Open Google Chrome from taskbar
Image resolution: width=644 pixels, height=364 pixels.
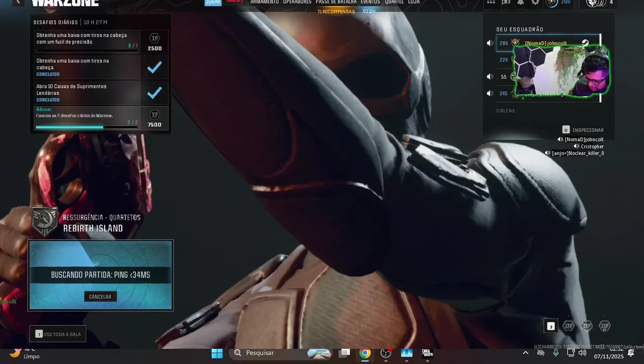click(365, 353)
